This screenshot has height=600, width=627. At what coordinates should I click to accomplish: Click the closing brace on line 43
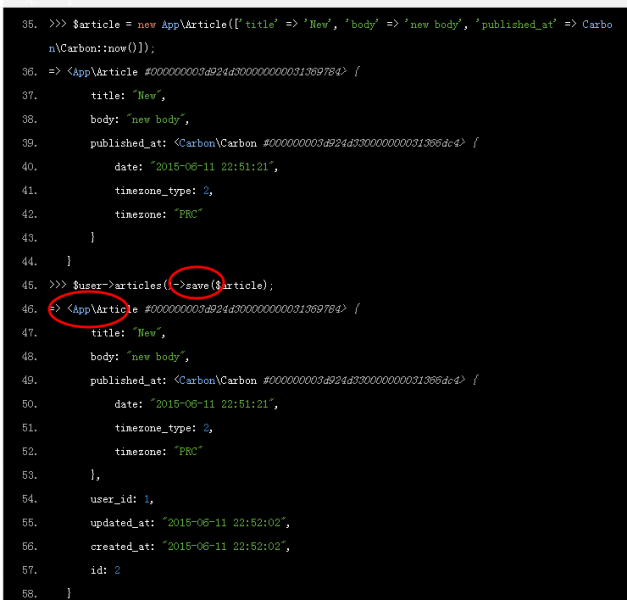click(x=93, y=237)
